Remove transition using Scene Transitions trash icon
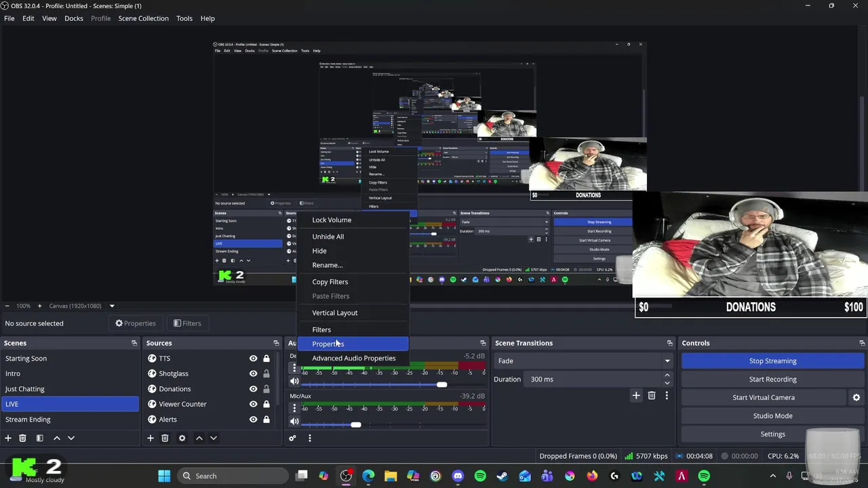The width and height of the screenshot is (868, 488). 652,395
